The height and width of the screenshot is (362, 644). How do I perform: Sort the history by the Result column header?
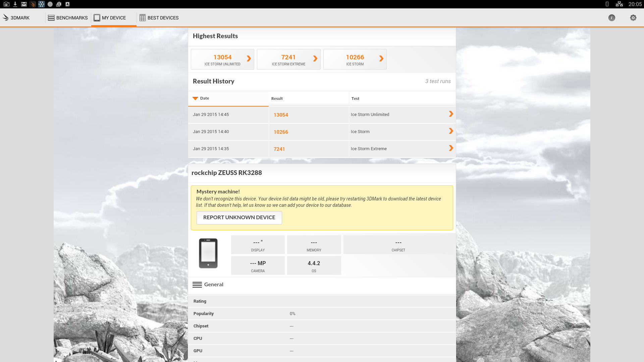point(277,99)
